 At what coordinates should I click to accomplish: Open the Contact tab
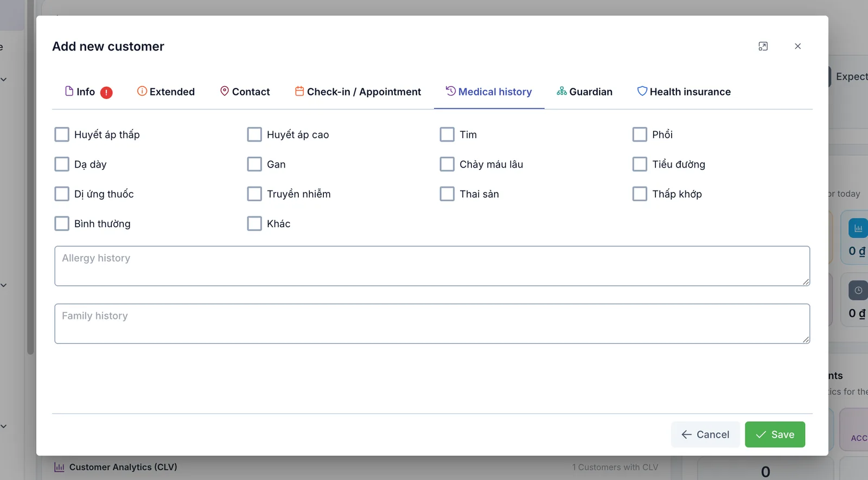click(245, 92)
